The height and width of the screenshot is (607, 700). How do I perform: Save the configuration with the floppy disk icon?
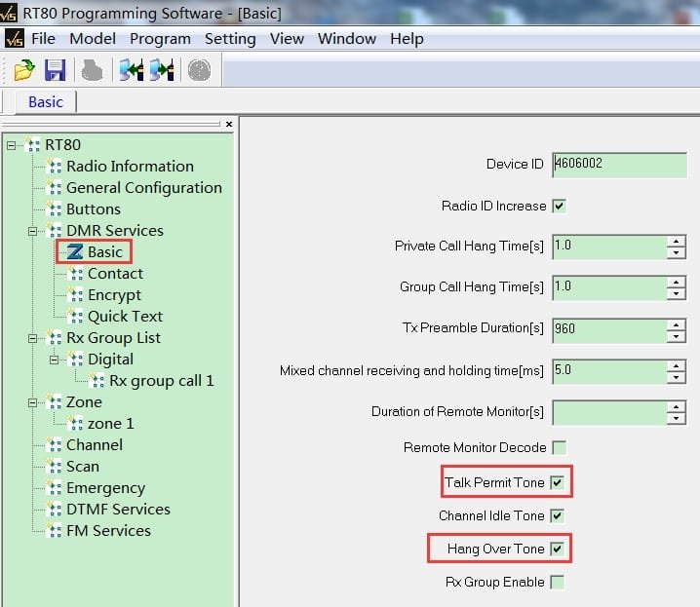55,70
